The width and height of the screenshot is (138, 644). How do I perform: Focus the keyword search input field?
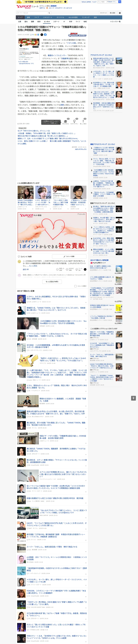[32, 13]
